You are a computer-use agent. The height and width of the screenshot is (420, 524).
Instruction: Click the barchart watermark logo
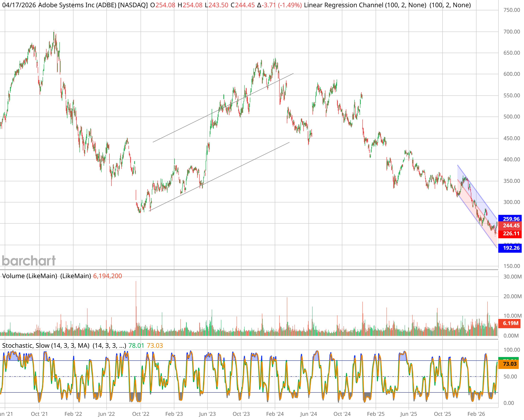coord(29,261)
